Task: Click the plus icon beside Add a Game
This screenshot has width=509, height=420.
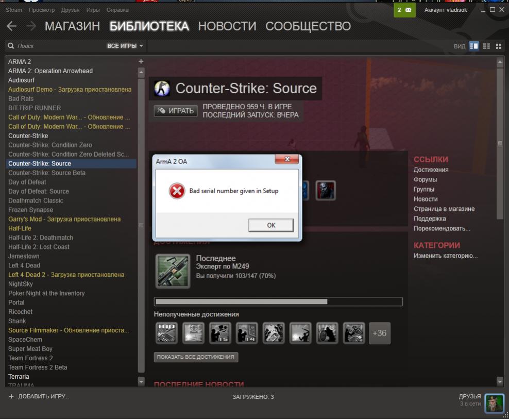Action: [11, 396]
